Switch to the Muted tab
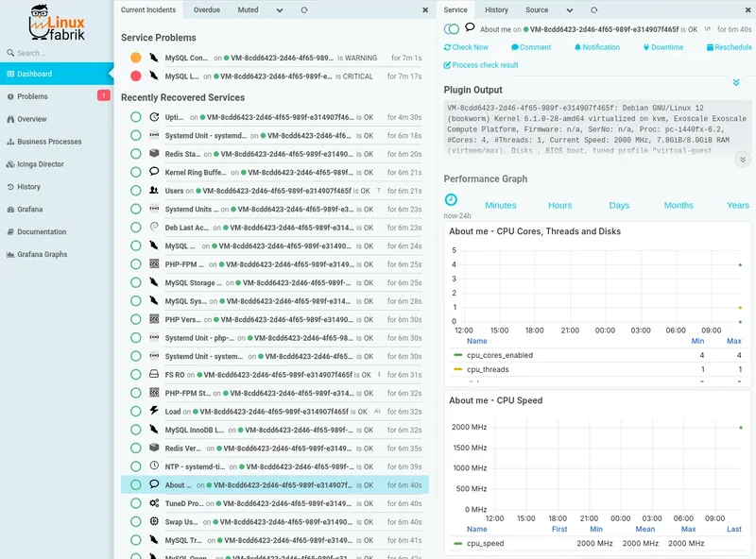Viewport: 756px width, 559px height. tap(248, 9)
